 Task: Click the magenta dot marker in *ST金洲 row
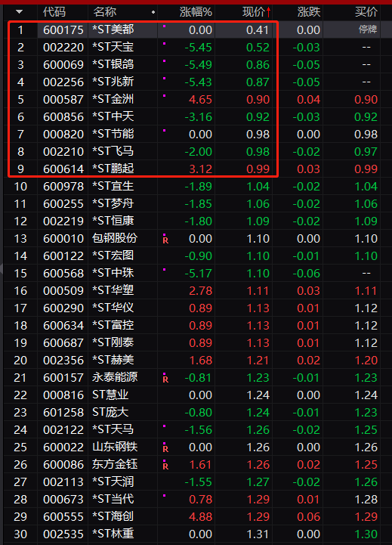(164, 95)
